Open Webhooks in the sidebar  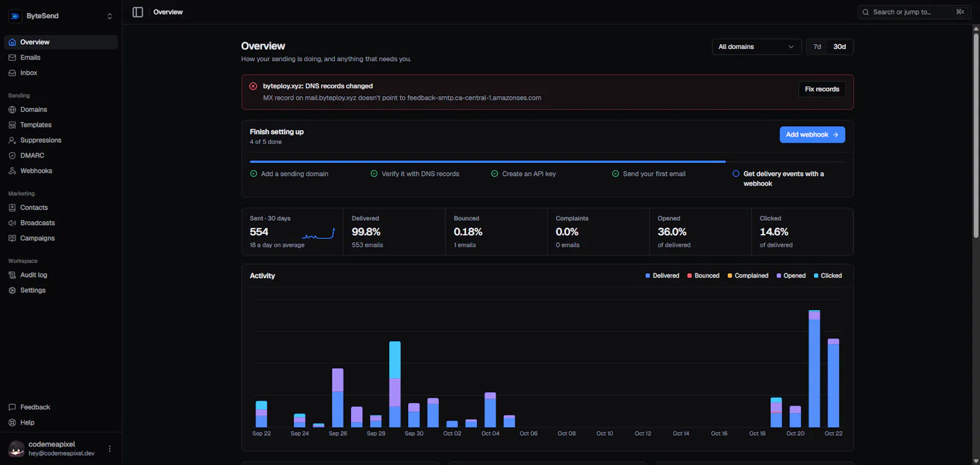pyautogui.click(x=61, y=171)
